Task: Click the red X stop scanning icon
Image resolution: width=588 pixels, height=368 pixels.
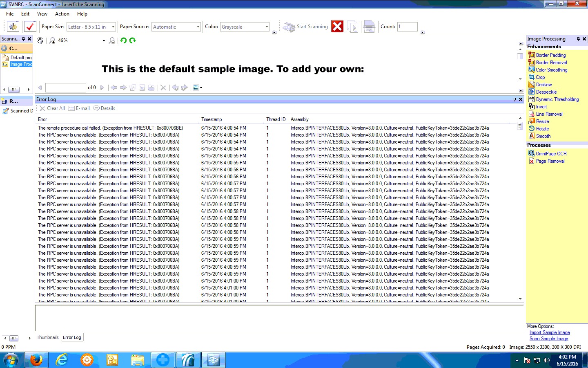Action: [337, 27]
